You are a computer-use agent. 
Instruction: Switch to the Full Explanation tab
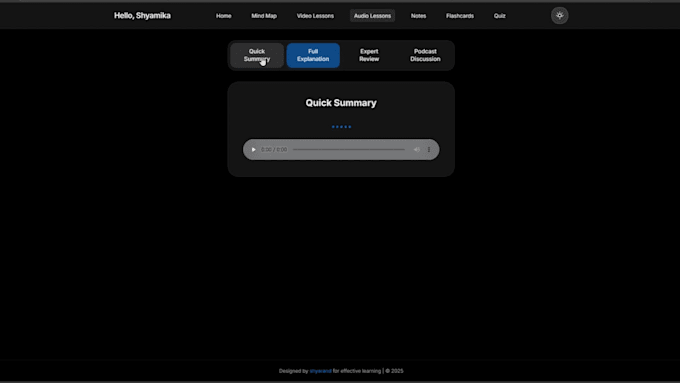(313, 55)
